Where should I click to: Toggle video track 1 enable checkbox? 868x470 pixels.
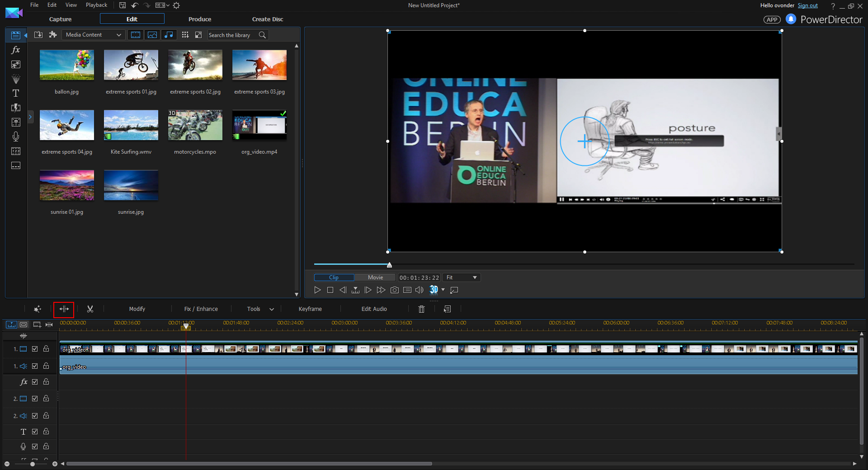pos(35,349)
